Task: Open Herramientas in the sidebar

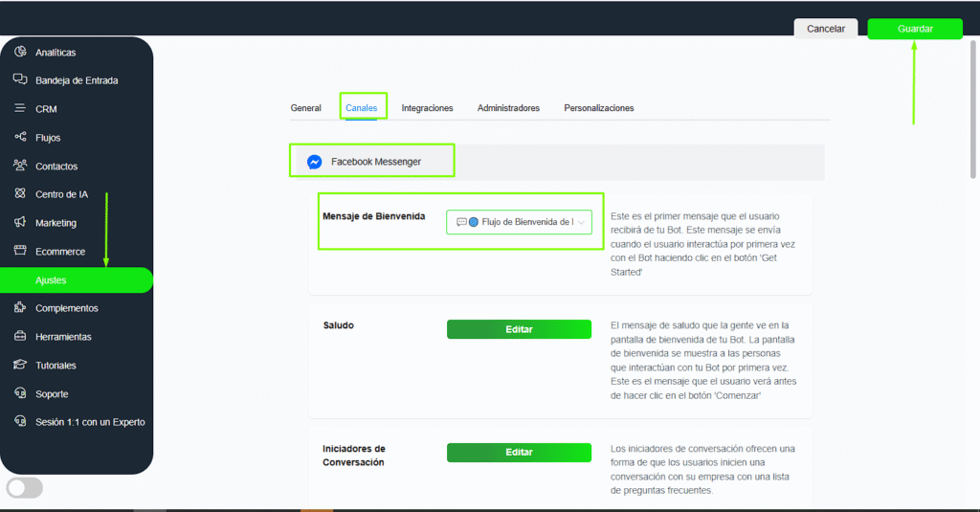Action: (63, 337)
